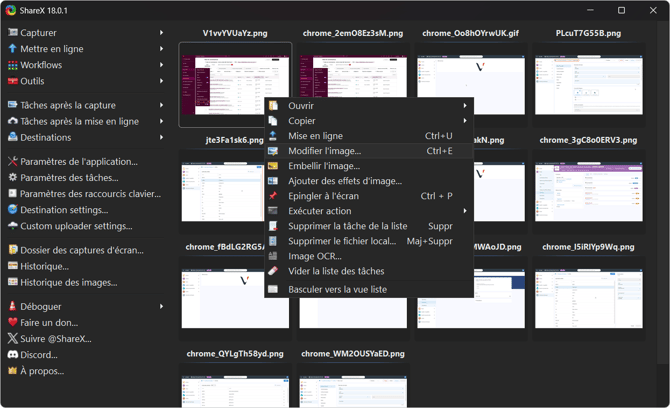Open Historique des images
Image resolution: width=670 pixels, height=408 pixels.
click(68, 282)
